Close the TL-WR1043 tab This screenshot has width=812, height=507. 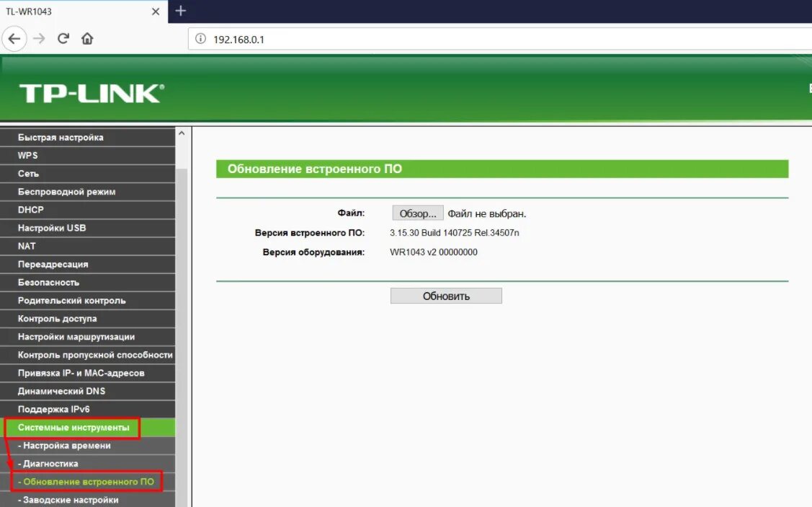tap(156, 12)
